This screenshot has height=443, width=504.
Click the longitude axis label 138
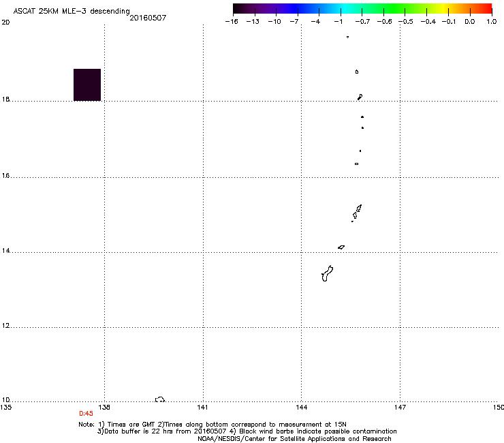click(104, 408)
